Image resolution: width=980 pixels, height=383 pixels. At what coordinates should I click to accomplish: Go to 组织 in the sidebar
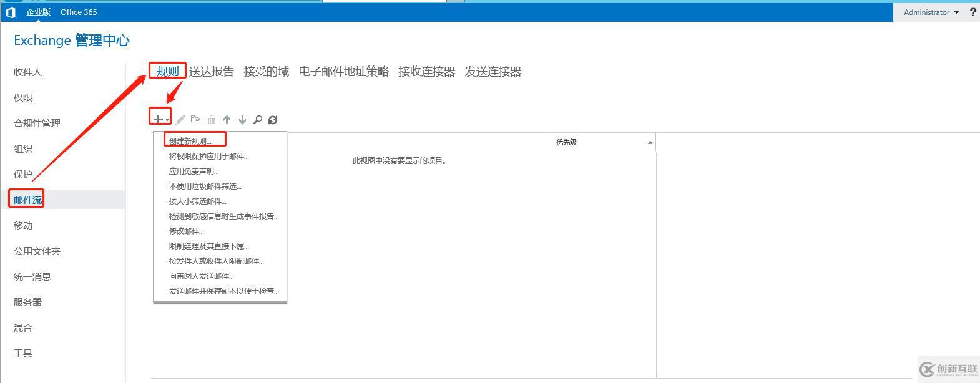(23, 148)
